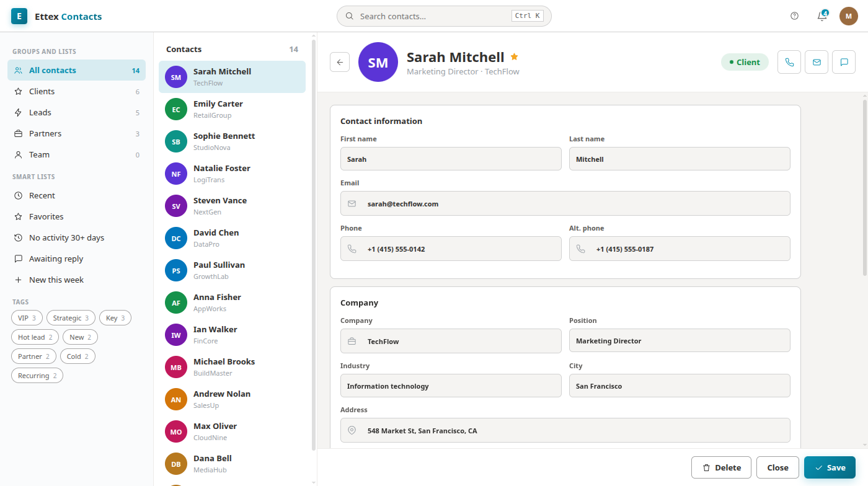The width and height of the screenshot is (868, 486).
Task: Show the Awaiting reply list
Action: click(x=76, y=258)
